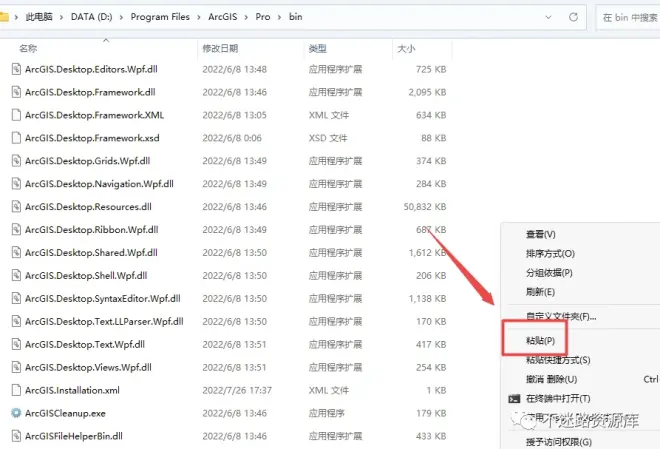Go to Pro folder in the address path

[263, 17]
